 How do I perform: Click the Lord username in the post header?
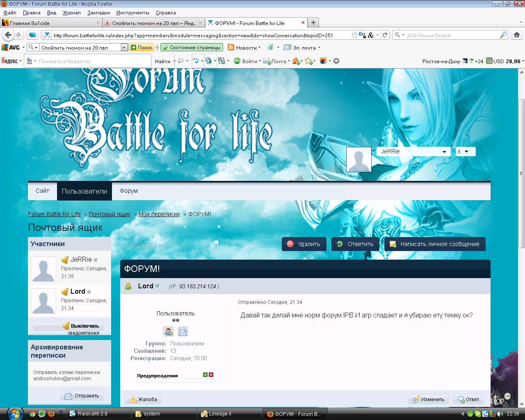[146, 286]
